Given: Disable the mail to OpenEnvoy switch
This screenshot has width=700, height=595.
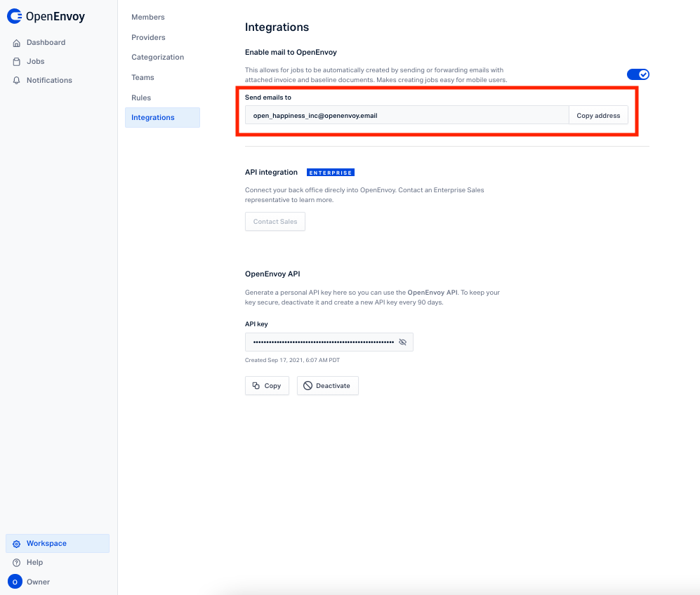Looking at the screenshot, I should (638, 74).
